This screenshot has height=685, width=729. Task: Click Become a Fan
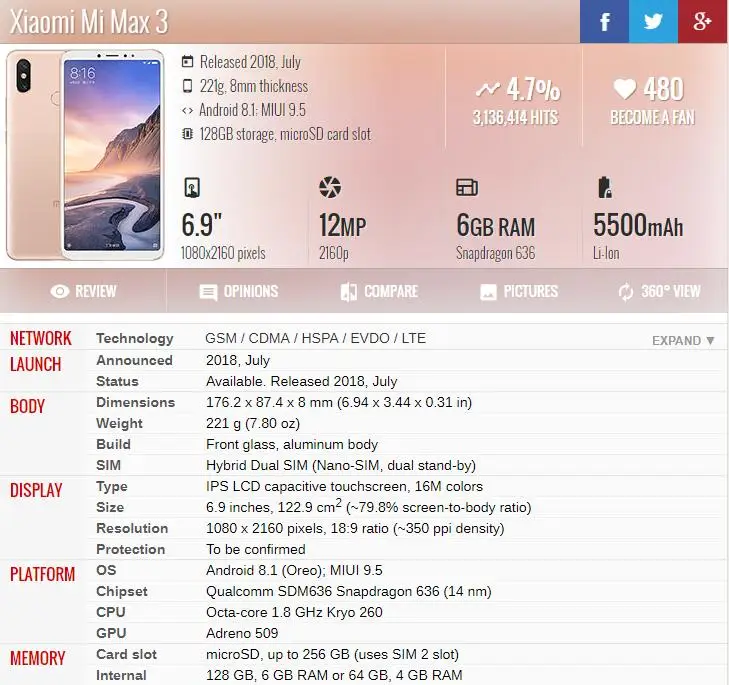coord(652,118)
